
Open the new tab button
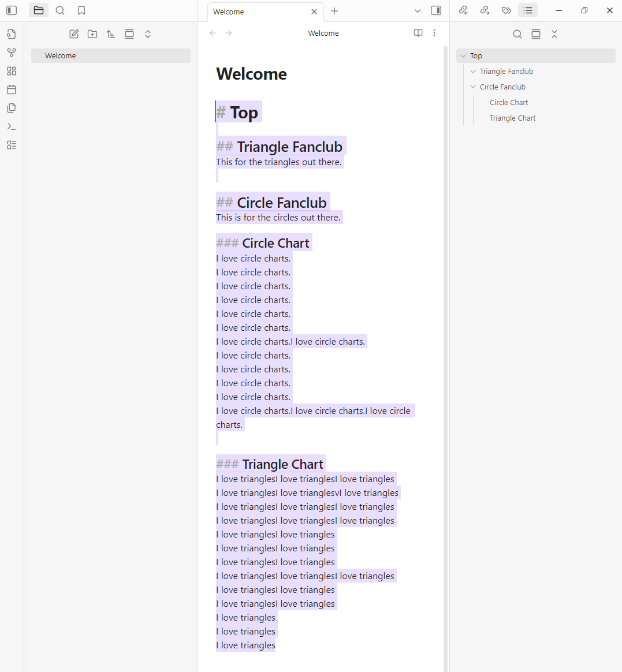click(334, 11)
